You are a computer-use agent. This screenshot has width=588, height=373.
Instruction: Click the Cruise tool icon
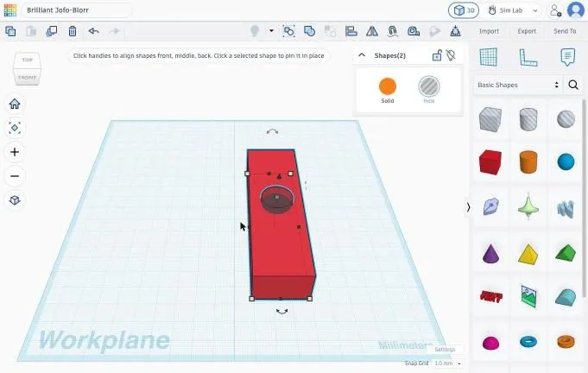[x=393, y=31]
